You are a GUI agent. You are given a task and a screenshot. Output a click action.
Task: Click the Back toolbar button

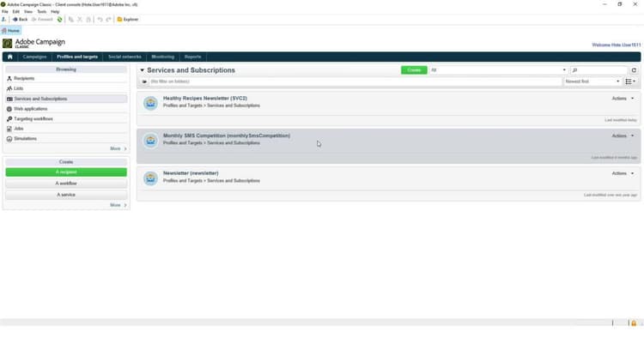pos(20,19)
